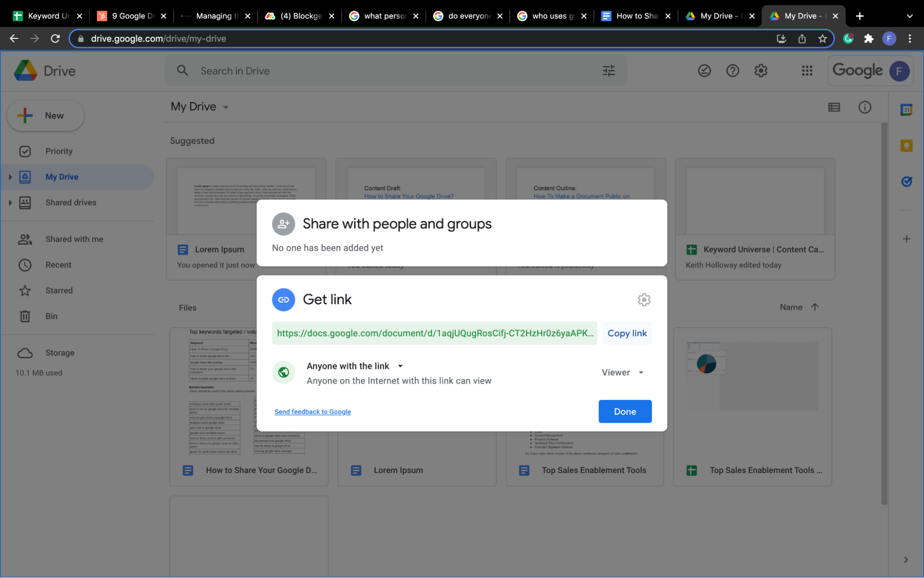Open the browser Extensions puzzle icon
The width and height of the screenshot is (924, 578).
pos(869,39)
